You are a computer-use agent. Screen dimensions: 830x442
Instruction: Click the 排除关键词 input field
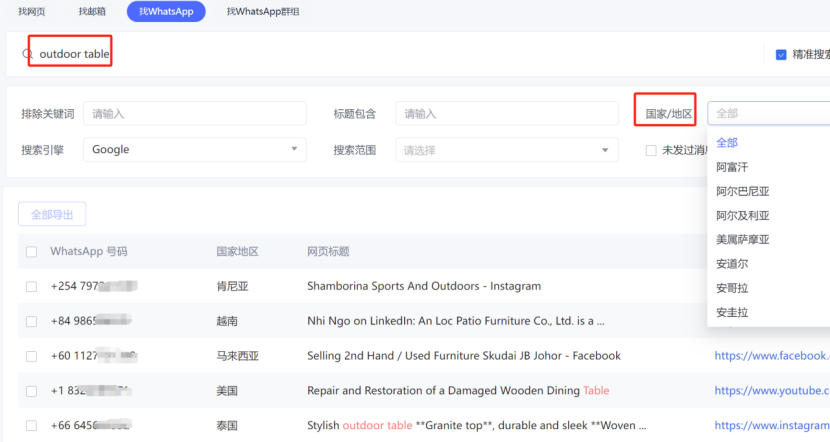(x=195, y=114)
